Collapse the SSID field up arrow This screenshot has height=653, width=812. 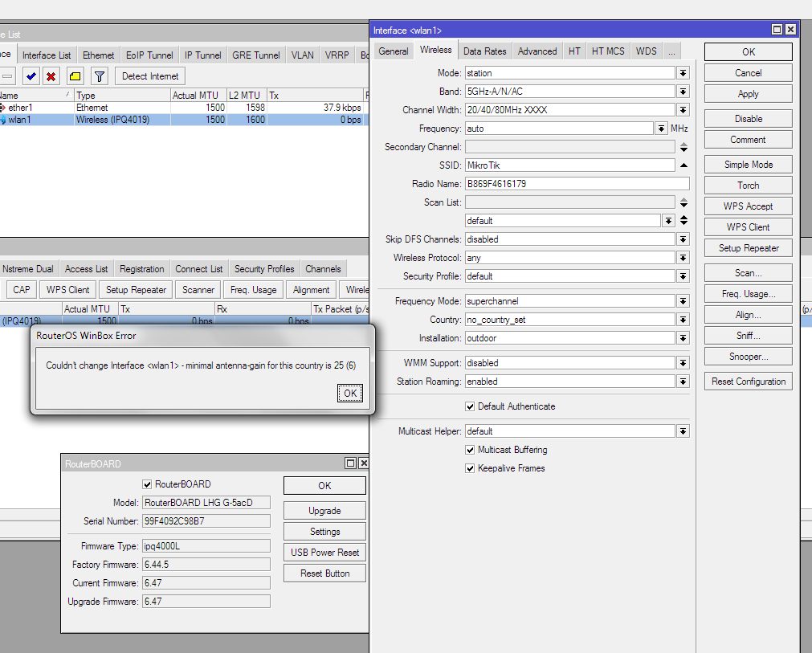click(x=683, y=165)
